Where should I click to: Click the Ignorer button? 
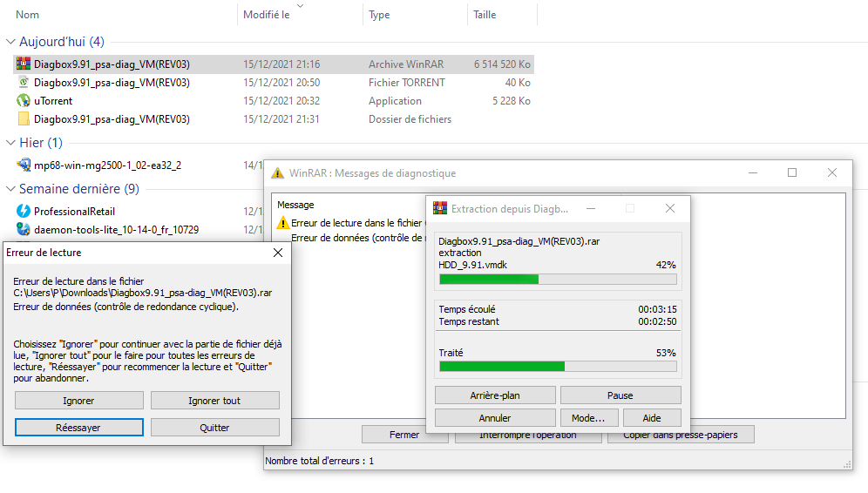tap(78, 401)
